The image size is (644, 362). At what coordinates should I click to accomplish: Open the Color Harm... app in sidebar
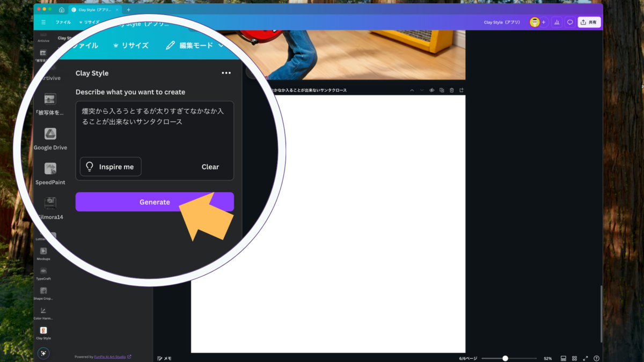(43, 313)
